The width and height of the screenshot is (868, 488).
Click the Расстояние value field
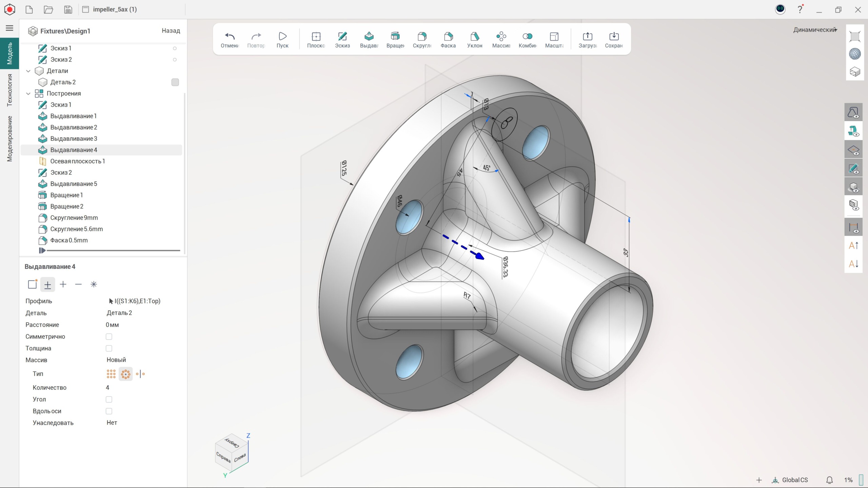pyautogui.click(x=112, y=325)
